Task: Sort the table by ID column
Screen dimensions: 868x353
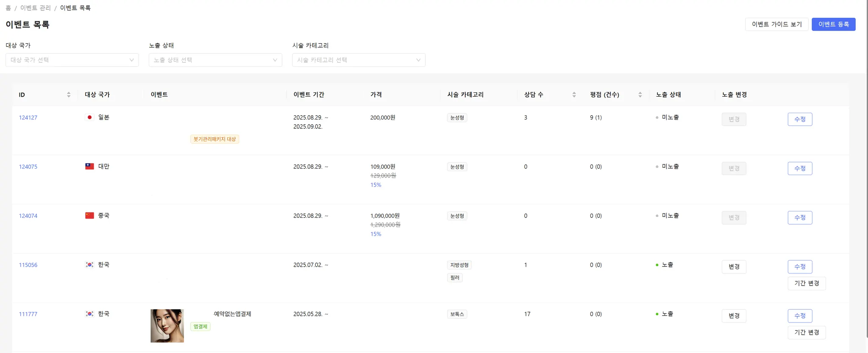Action: point(69,95)
